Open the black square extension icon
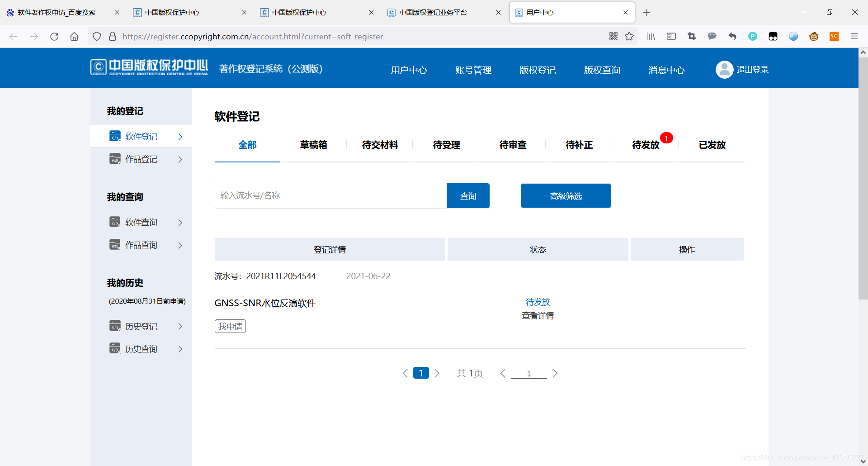The height and width of the screenshot is (466, 868). point(773,37)
